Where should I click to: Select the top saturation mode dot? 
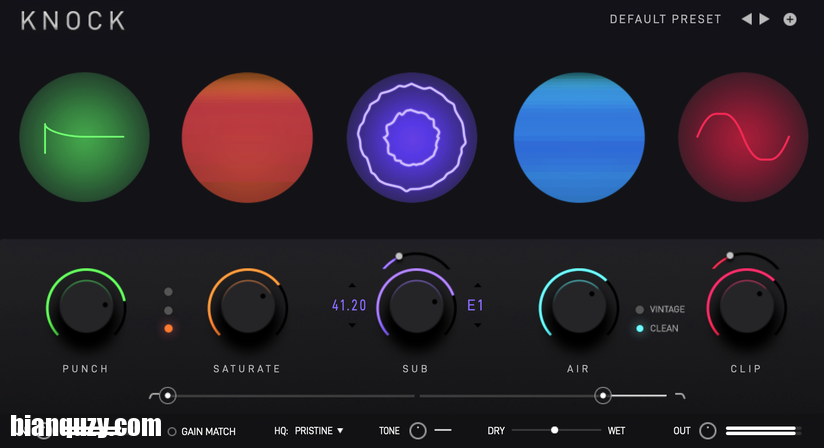pos(168,291)
